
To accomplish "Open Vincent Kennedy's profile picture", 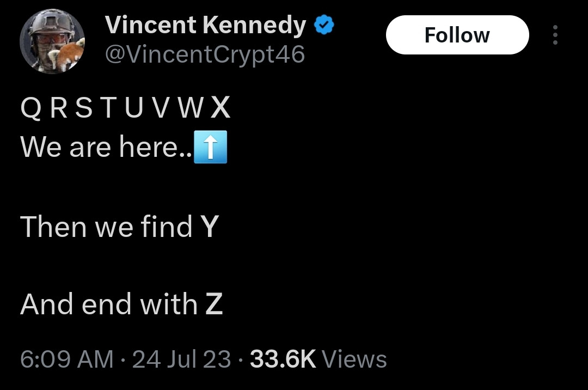I will click(52, 41).
